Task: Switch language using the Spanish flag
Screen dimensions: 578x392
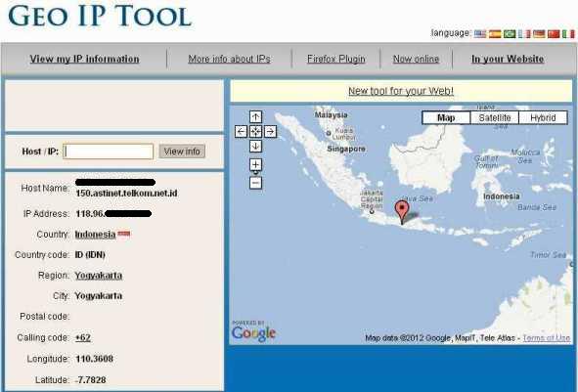Action: coord(495,34)
